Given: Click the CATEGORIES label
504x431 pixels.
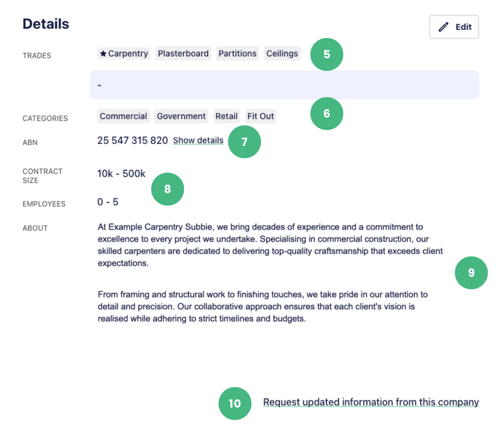Looking at the screenshot, I should point(45,118).
